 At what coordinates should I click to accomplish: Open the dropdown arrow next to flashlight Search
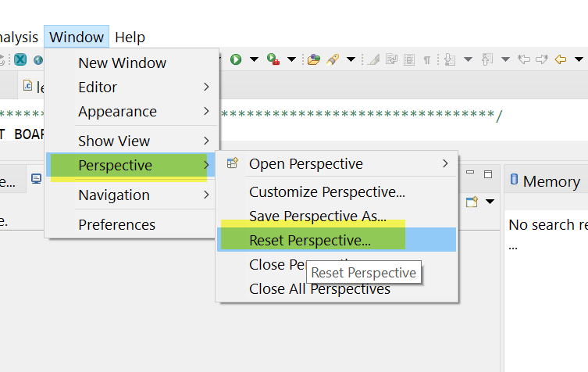(351, 59)
